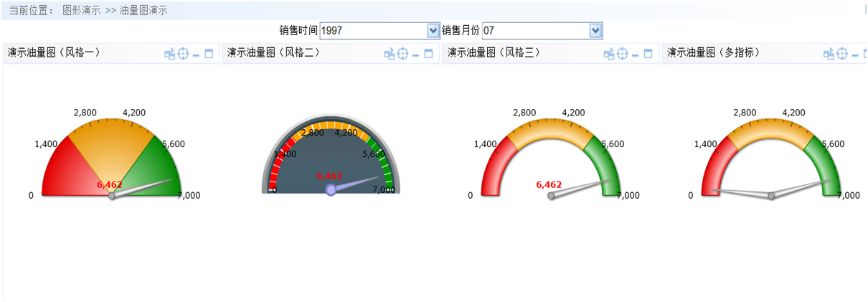The image size is (868, 302).
Task: Minimize the 演示油量图（多指标）panel
Action: (854, 55)
